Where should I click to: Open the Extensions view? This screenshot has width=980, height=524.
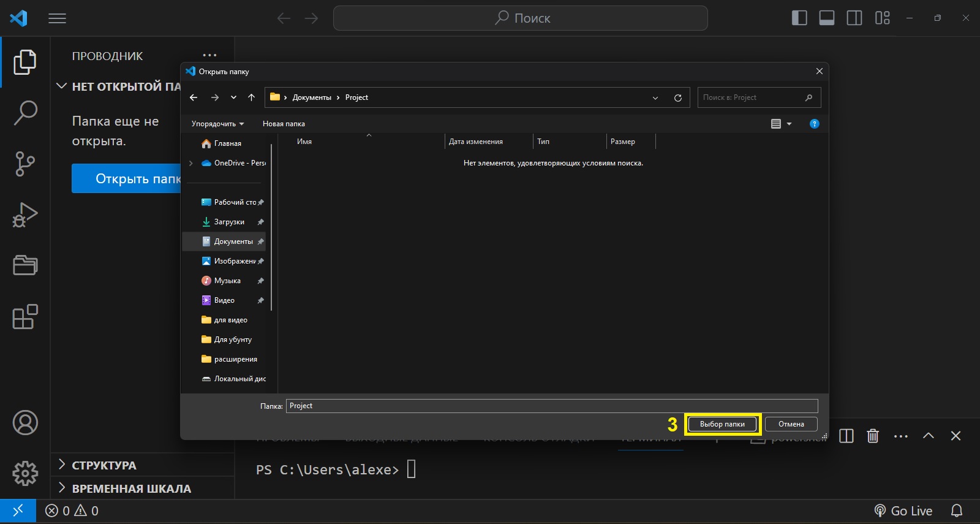coord(25,317)
